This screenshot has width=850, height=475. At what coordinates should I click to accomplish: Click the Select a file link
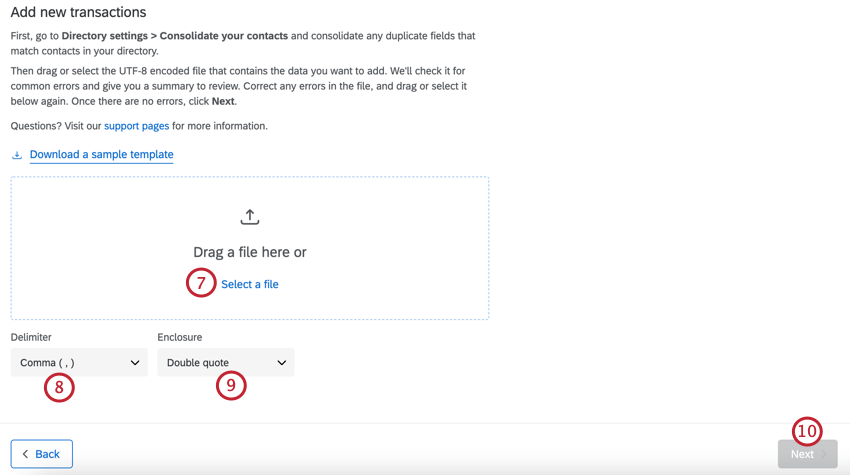coord(250,284)
